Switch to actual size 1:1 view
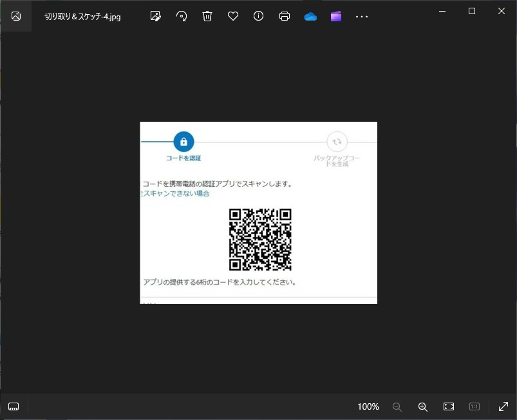The width and height of the screenshot is (517, 420). [x=475, y=406]
